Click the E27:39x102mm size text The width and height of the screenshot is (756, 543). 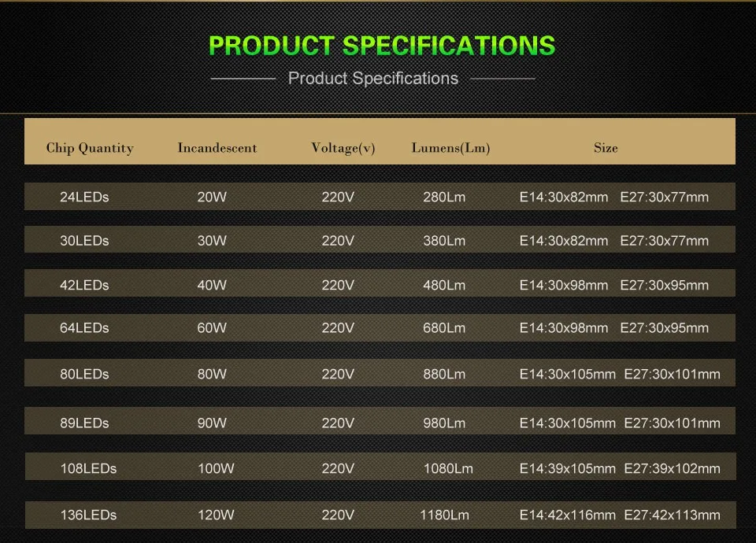pyautogui.click(x=672, y=469)
